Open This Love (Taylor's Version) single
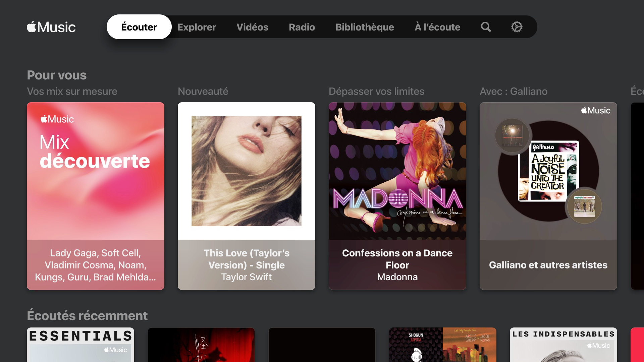 click(x=247, y=196)
